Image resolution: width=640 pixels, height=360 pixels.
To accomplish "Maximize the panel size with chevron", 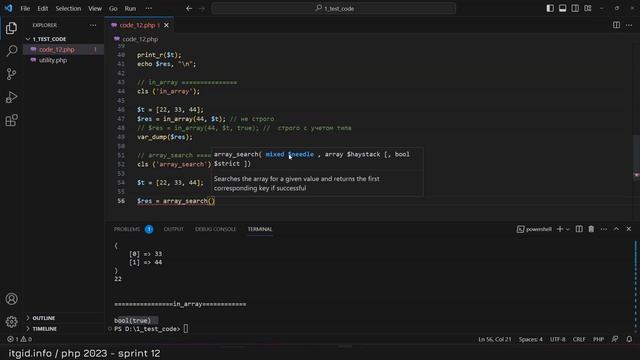I will 616,229.
